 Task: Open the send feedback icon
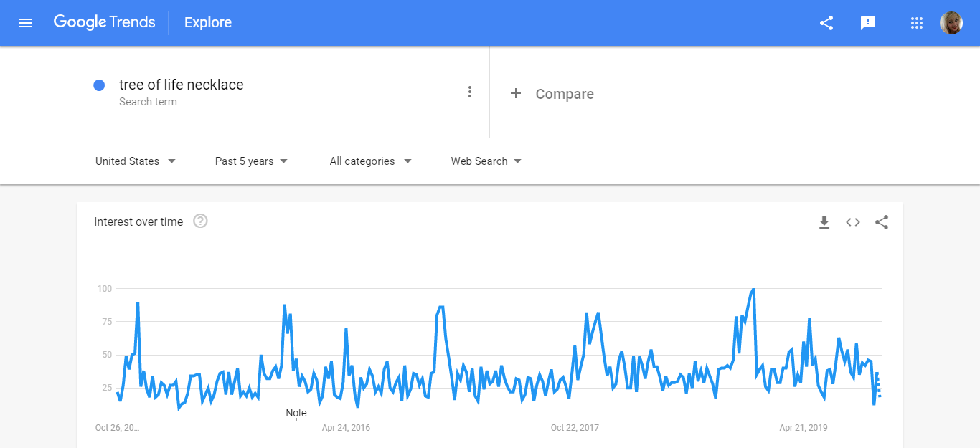[x=868, y=23]
